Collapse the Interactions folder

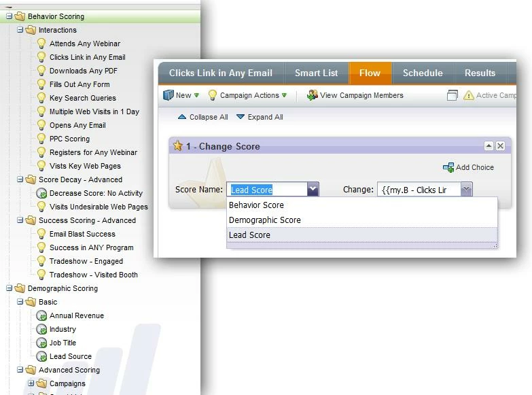click(20, 29)
